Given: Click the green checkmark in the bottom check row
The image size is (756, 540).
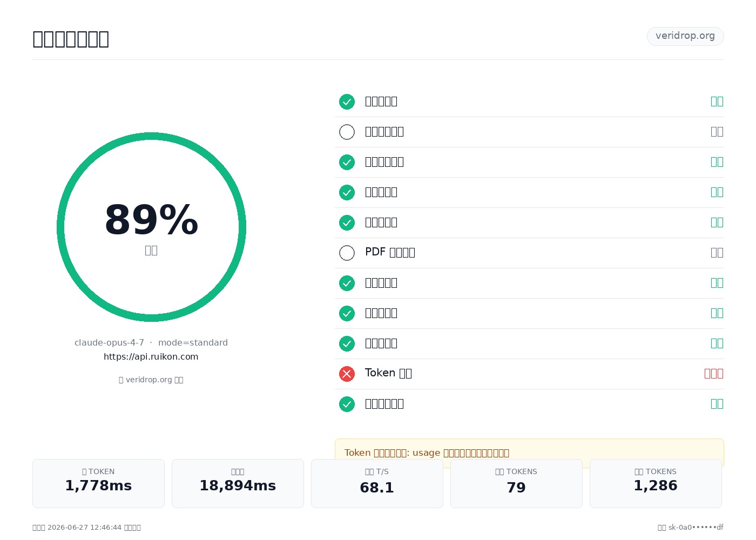Looking at the screenshot, I should tap(347, 404).
